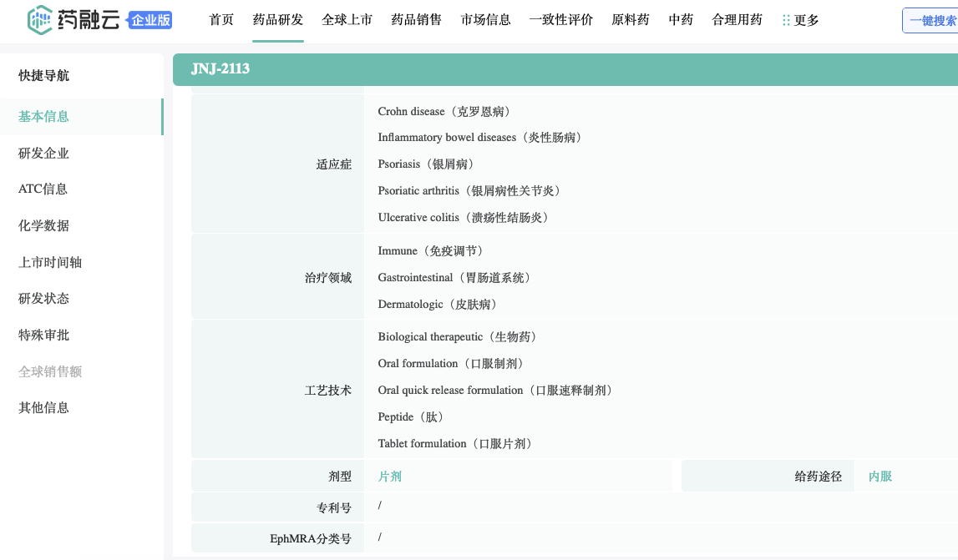Open the 更多 menu
This screenshot has width=958, height=560.
800,20
